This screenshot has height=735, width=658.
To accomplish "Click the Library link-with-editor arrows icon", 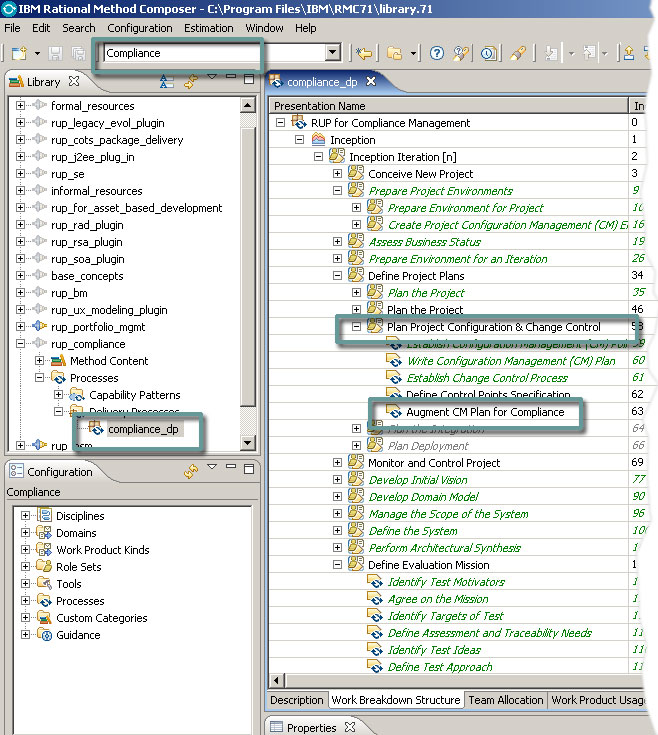I will pos(190,81).
